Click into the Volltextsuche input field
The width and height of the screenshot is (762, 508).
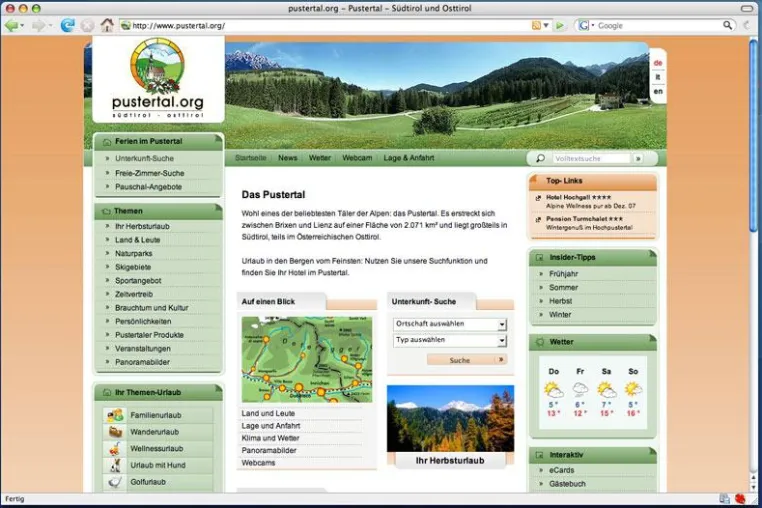(x=591, y=158)
